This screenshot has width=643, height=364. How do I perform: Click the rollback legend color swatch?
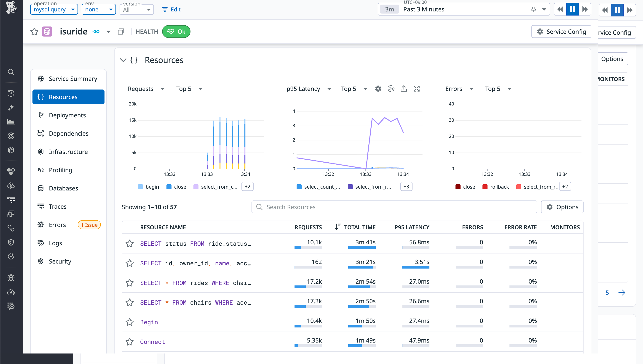click(485, 187)
